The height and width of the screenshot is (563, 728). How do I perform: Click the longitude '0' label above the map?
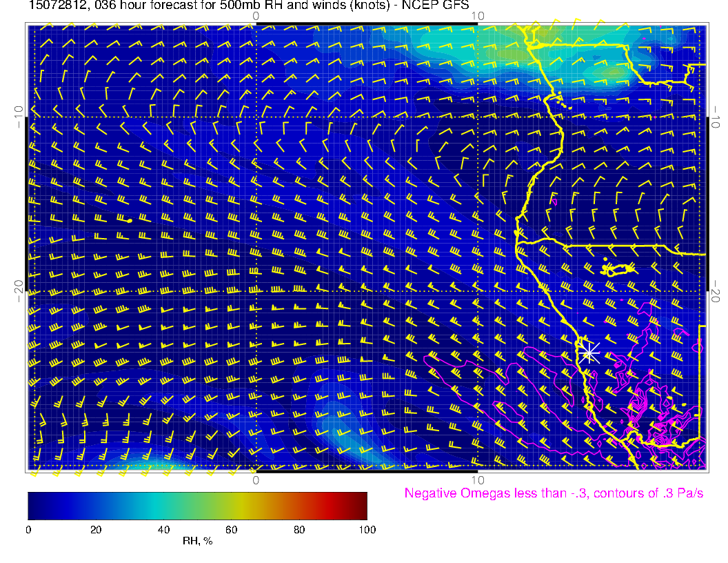(256, 17)
